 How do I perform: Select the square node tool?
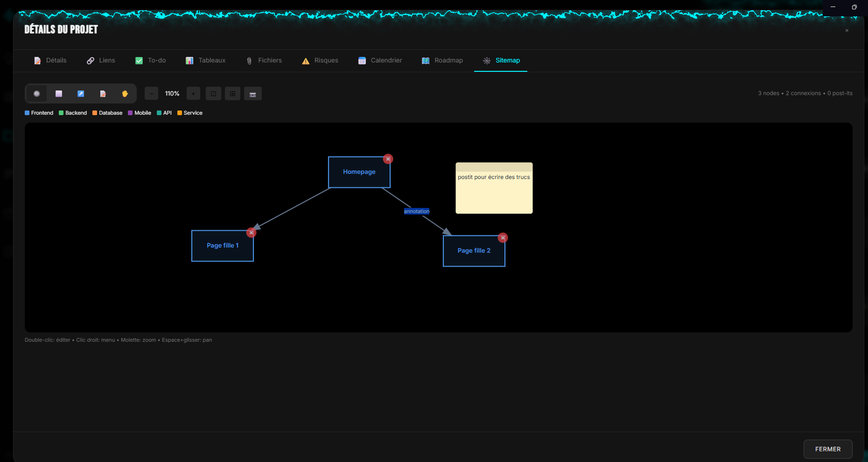click(59, 94)
